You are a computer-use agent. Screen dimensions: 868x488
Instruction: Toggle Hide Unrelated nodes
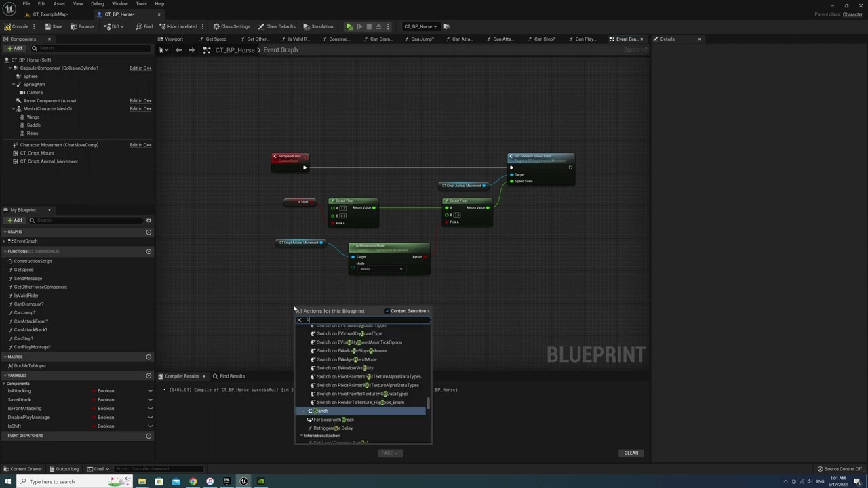(178, 26)
